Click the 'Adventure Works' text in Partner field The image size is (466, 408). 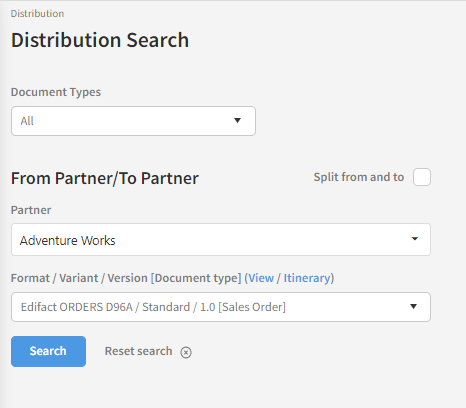68,240
